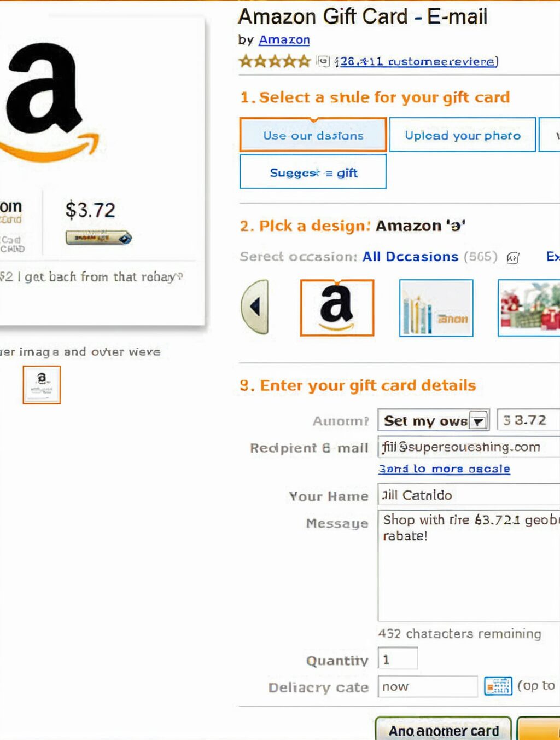Pick the holiday gifts design thumbnail
Screen dimensions: 560x740
pyautogui.click(x=529, y=308)
